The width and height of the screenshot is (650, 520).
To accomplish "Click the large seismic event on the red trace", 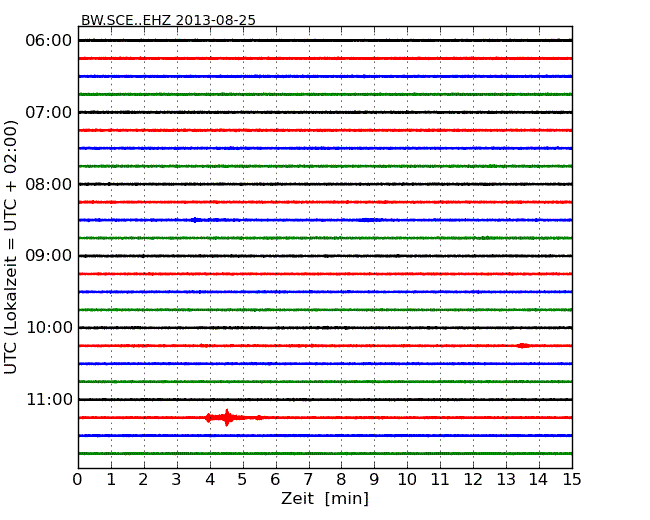I will 227,417.
